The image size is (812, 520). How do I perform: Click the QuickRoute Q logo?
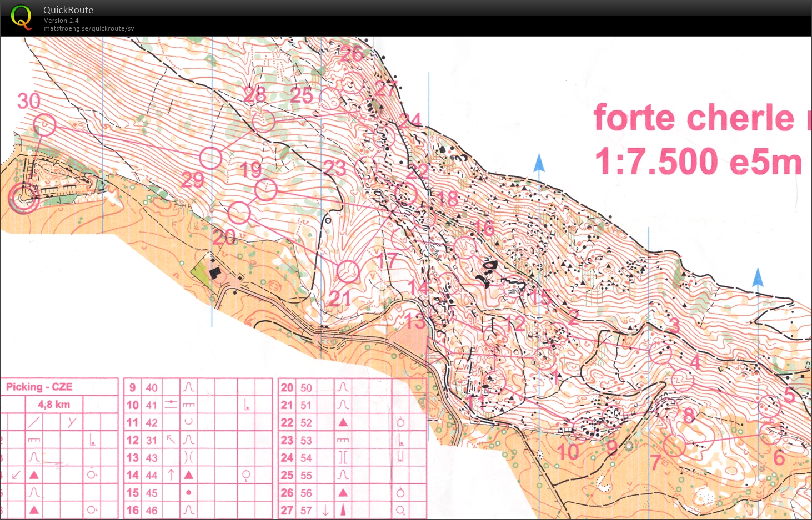pyautogui.click(x=21, y=17)
